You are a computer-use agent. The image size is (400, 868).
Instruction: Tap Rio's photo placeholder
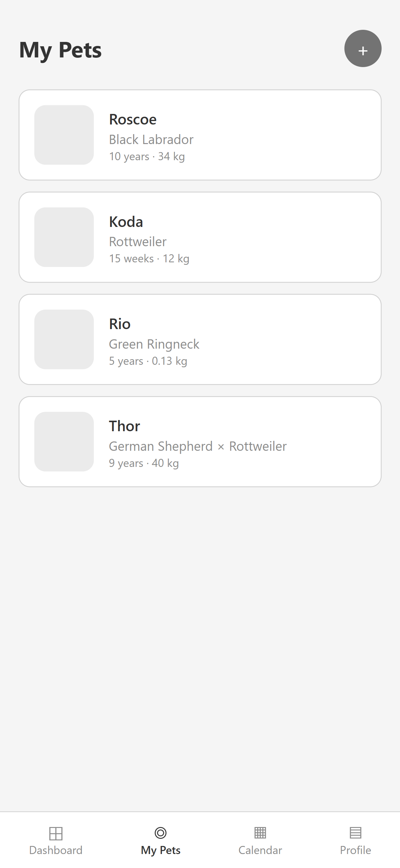pyautogui.click(x=64, y=339)
